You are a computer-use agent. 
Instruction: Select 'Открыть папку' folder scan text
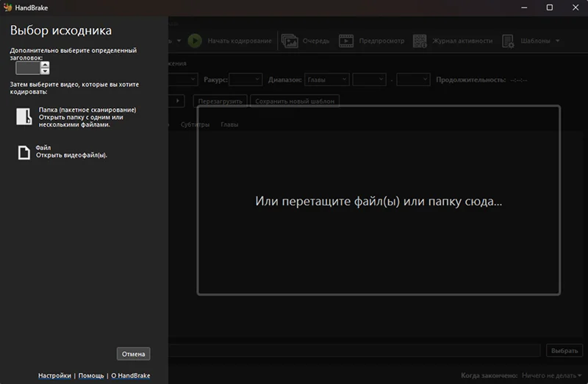point(81,121)
